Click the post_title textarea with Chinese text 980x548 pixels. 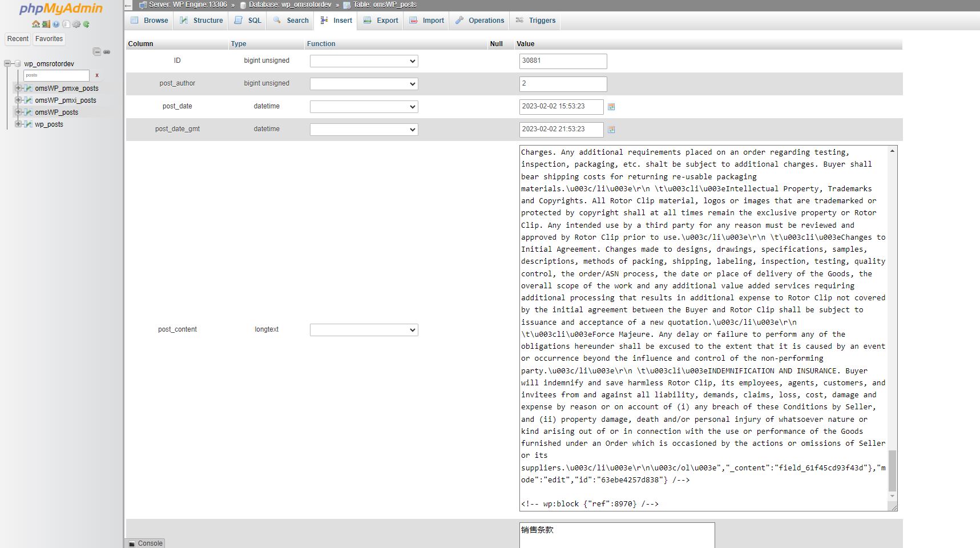coord(617,535)
